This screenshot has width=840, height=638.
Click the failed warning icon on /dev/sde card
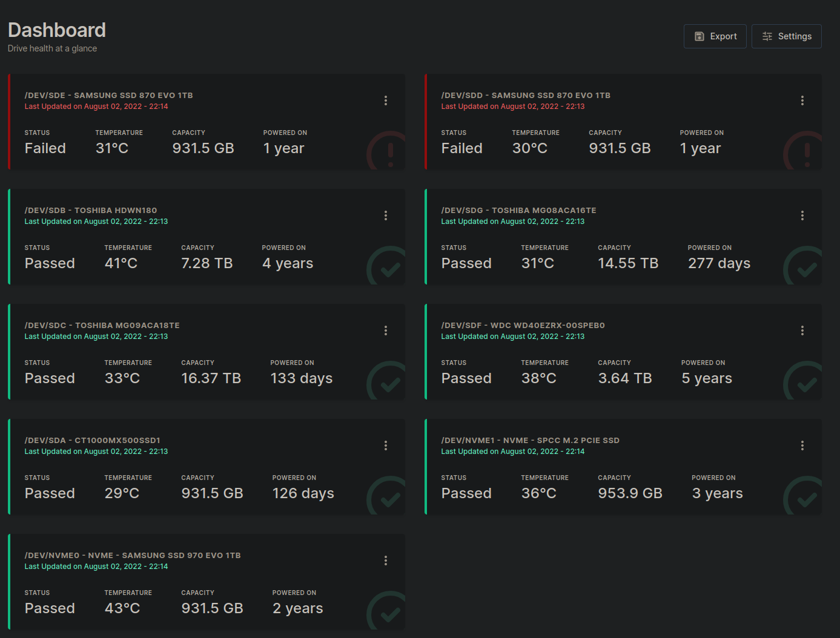pyautogui.click(x=386, y=151)
